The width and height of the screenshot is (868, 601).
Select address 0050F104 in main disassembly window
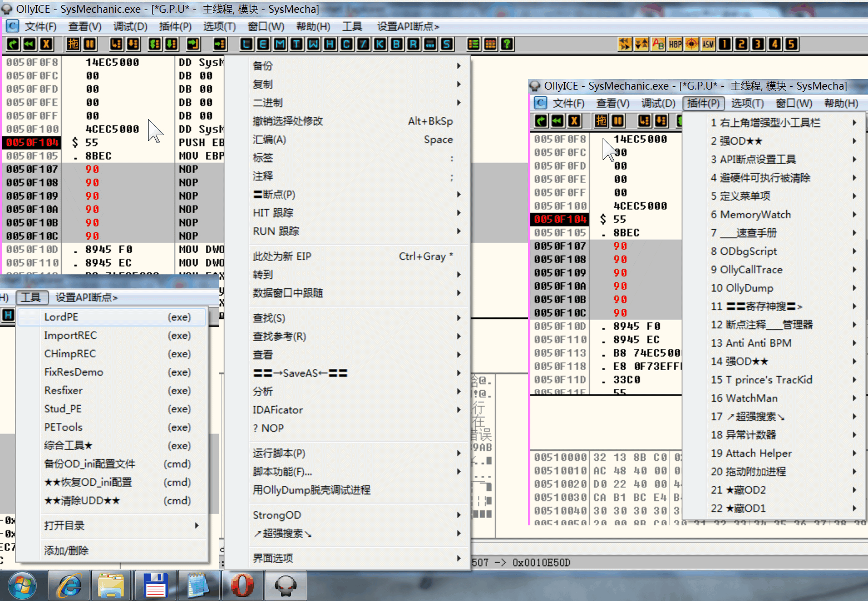coord(32,142)
